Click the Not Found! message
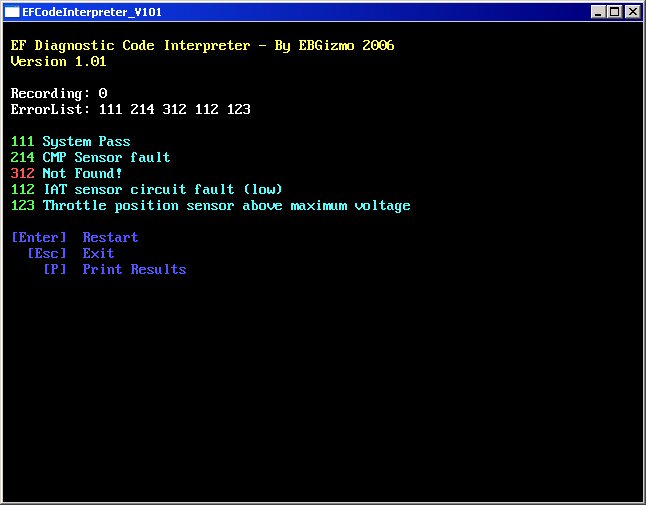This screenshot has width=646, height=505. click(82, 174)
